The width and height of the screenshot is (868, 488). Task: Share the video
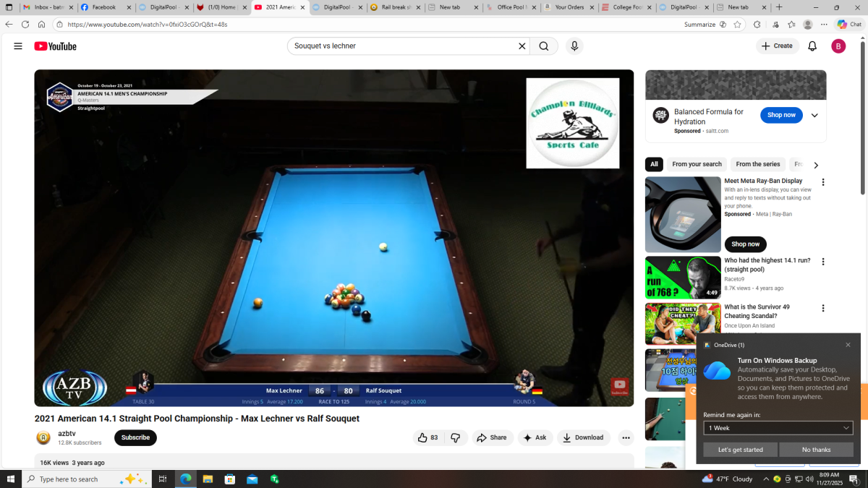(x=492, y=437)
